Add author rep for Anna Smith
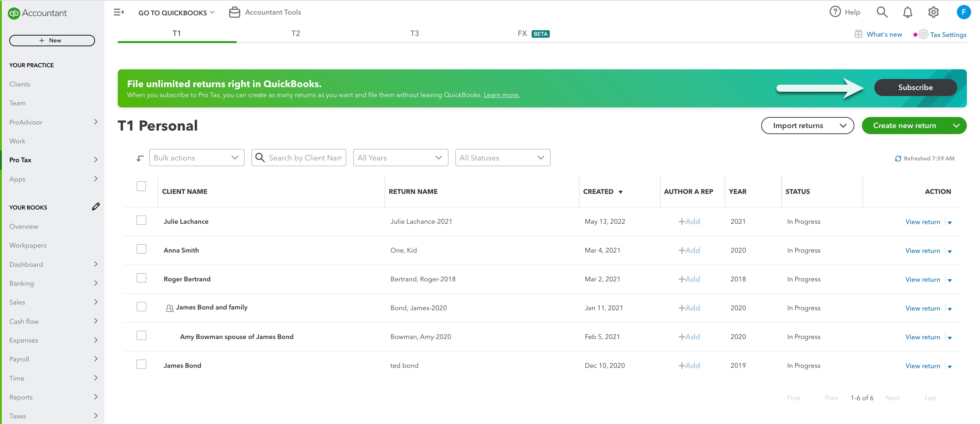The height and width of the screenshot is (424, 980). [x=689, y=250]
